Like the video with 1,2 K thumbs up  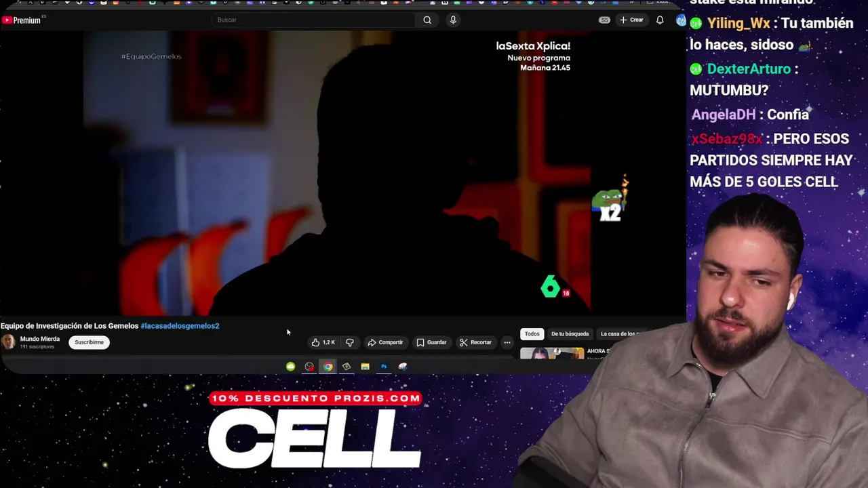tap(323, 342)
